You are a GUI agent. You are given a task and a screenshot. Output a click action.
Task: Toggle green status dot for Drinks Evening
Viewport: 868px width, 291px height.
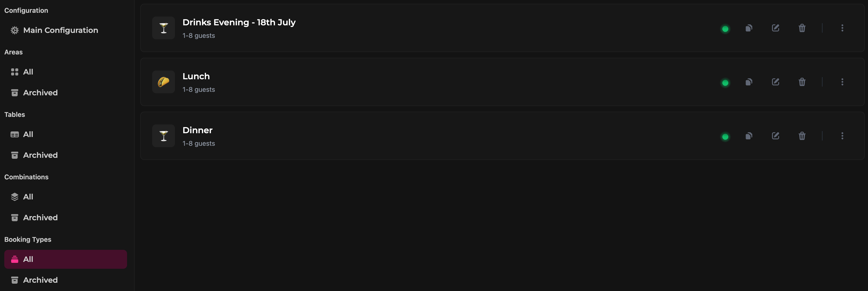[725, 29]
